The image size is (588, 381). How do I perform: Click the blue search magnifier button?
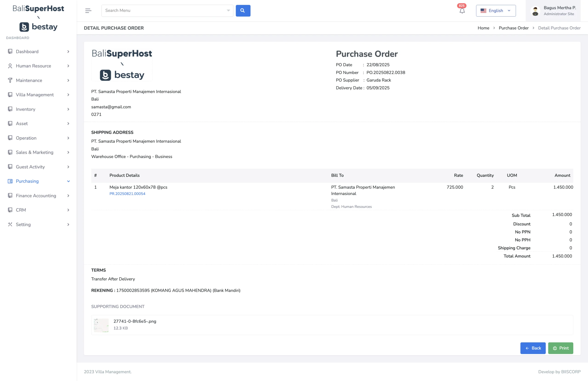point(243,11)
